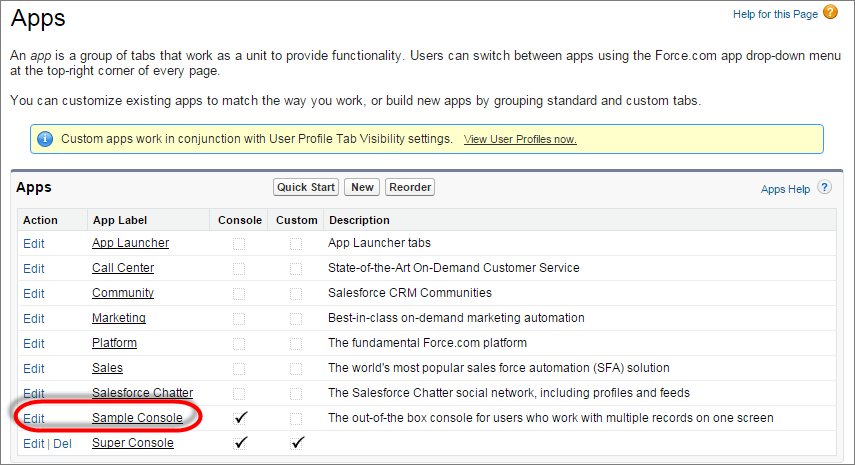Click the Description column header
The image size is (855, 465).
coord(359,220)
